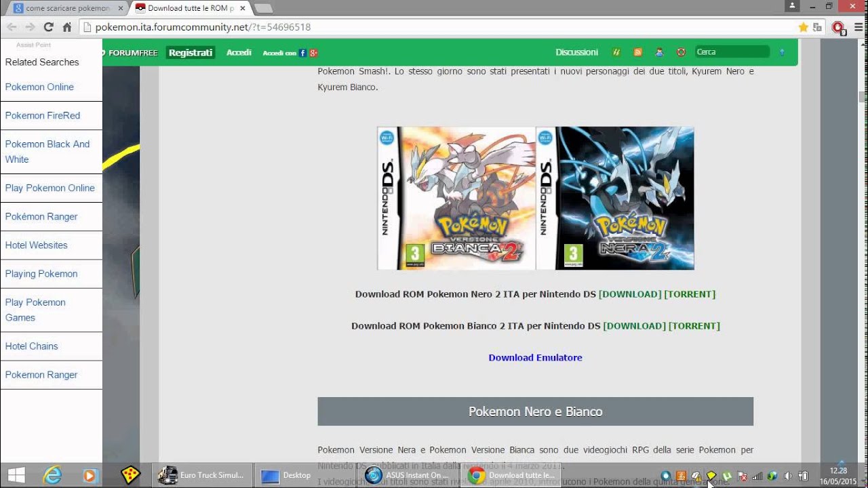This screenshot has height=488, width=868.
Task: Sign in with the Facebook icon
Action: (302, 53)
